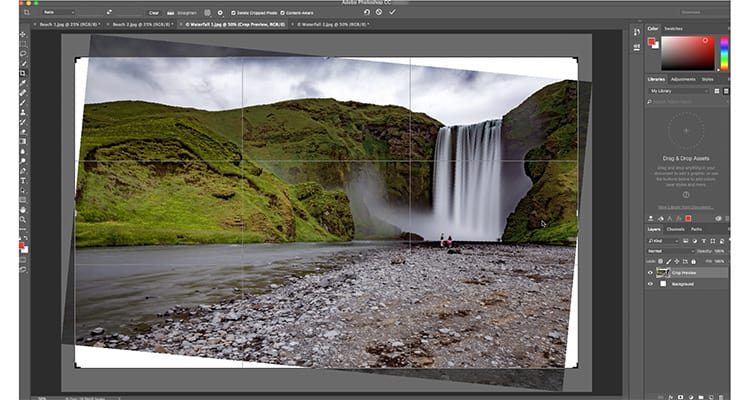
Task: Hide the Crop Preview layer
Action: 651,272
